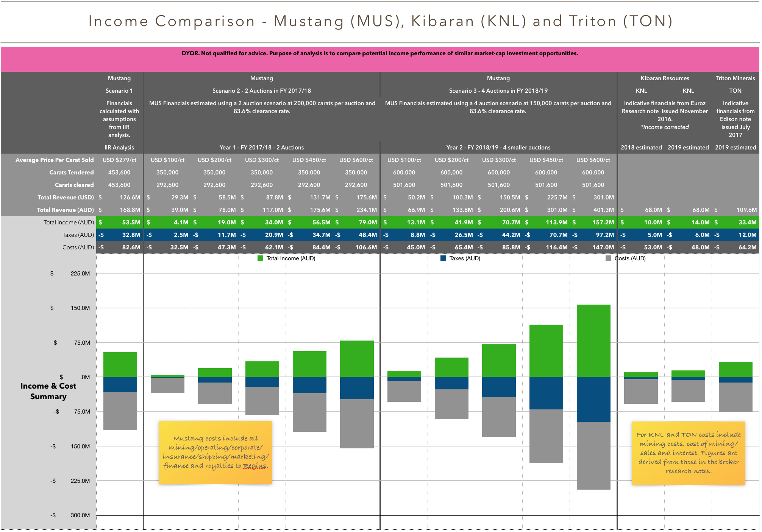Click the 'Income & Cost Summary' chart title
Image resolution: width=762 pixels, height=532 pixels.
click(x=48, y=391)
